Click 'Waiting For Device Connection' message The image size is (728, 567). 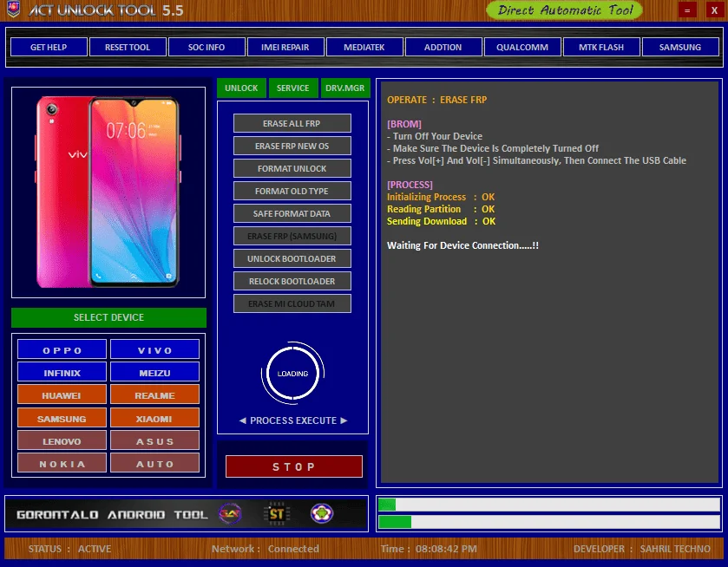click(x=462, y=245)
